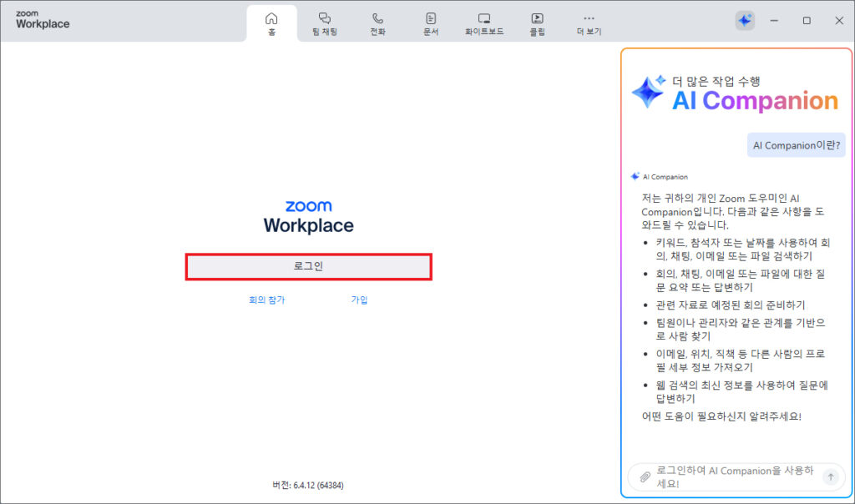Switch to the 팀 채팅 tab
Viewport: 855px width, 504px height.
coord(325,24)
